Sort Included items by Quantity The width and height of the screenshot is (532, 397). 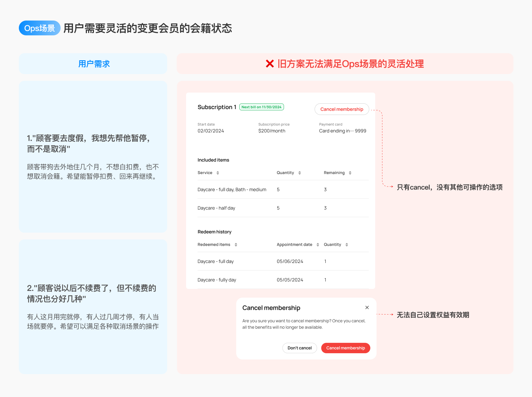point(299,173)
